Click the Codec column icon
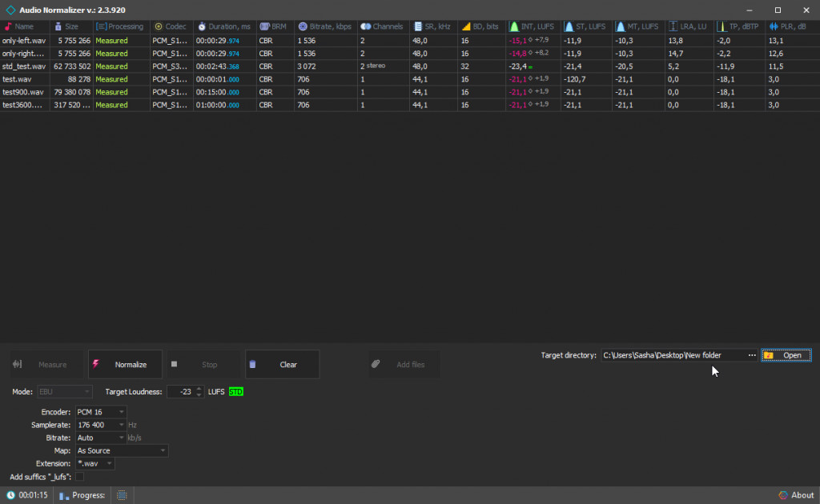The image size is (820, 504). pyautogui.click(x=159, y=26)
